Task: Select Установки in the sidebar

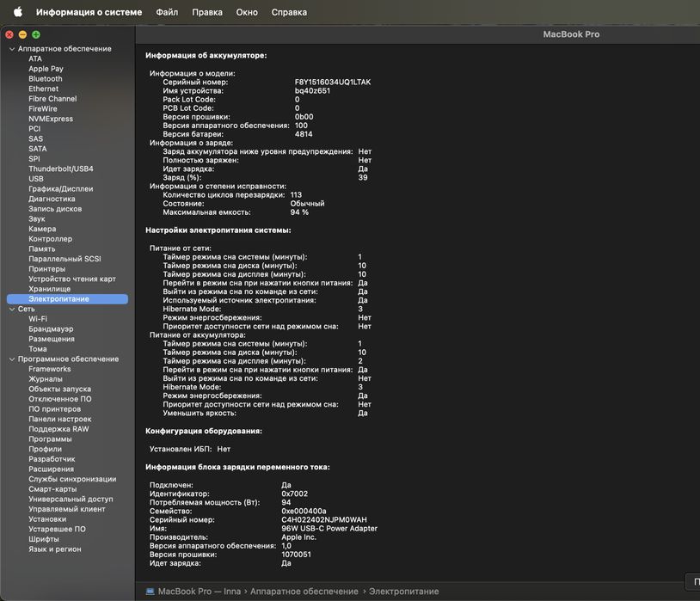Action: tap(48, 519)
